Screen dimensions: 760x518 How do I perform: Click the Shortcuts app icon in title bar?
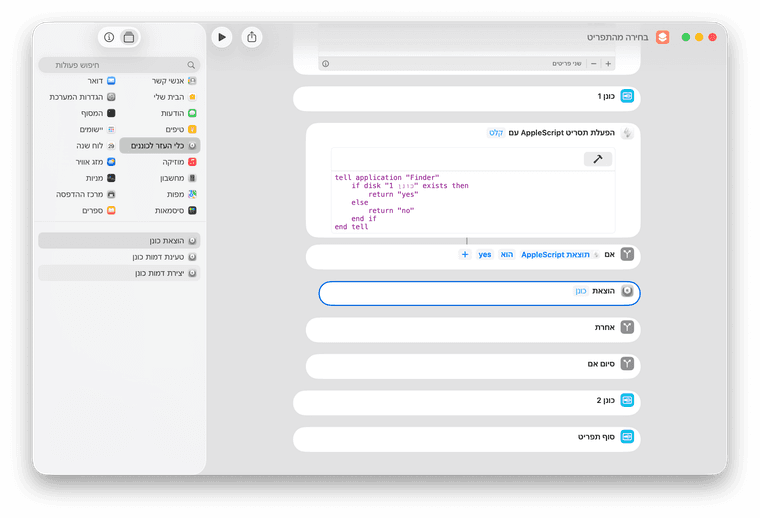click(662, 37)
